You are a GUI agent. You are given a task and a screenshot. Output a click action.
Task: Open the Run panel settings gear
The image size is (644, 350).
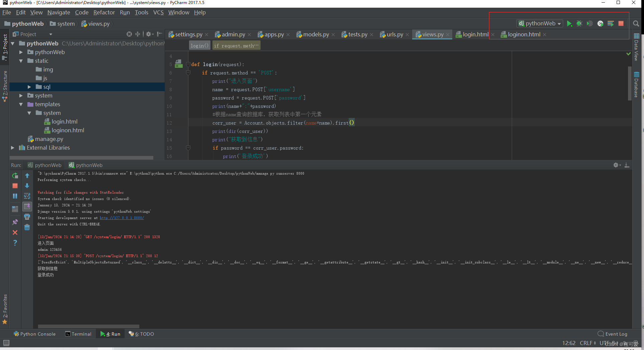click(x=616, y=165)
